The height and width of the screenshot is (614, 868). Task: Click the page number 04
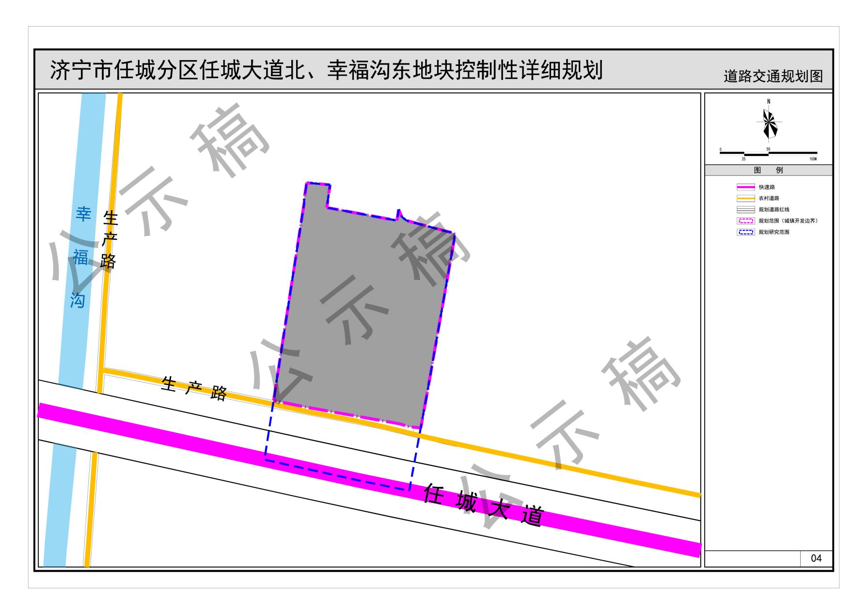[x=816, y=558]
